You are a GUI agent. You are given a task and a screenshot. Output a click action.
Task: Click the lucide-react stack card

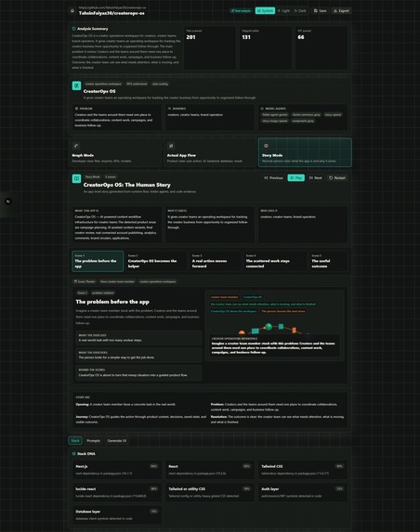coord(117,492)
